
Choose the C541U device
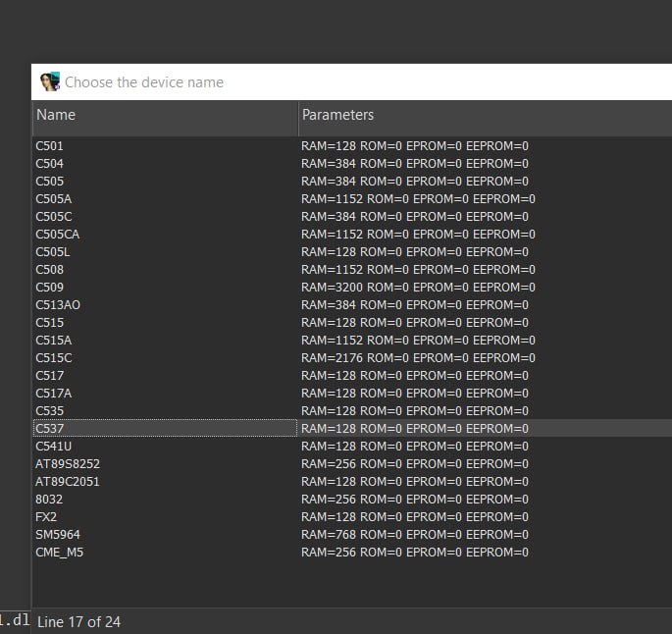[x=53, y=447]
